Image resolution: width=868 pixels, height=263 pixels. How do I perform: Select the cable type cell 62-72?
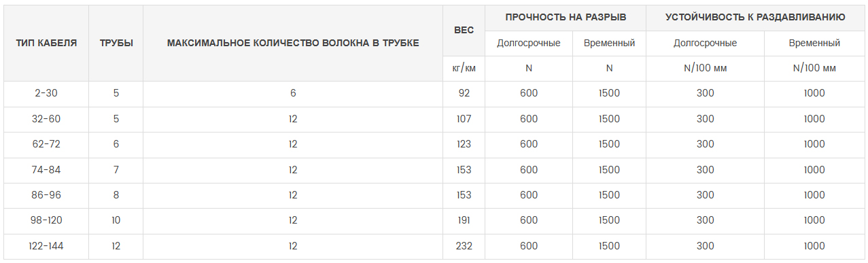pyautogui.click(x=46, y=144)
